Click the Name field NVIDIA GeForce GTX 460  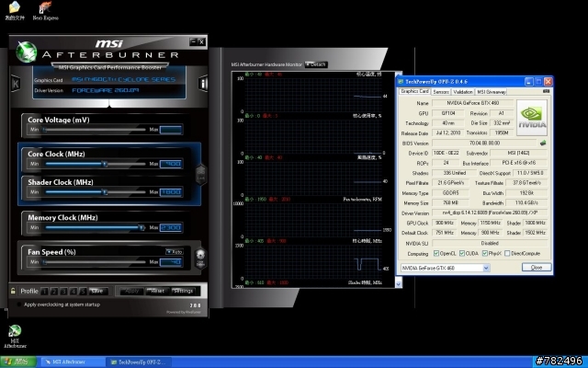(472, 103)
